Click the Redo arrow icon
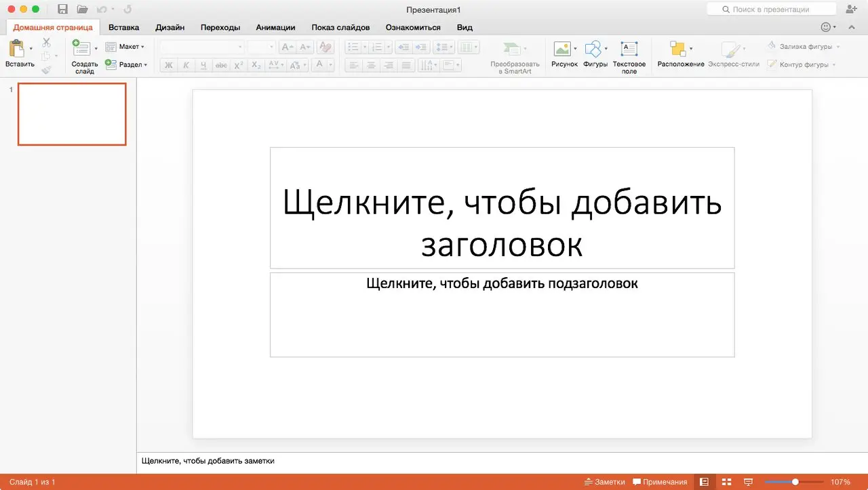 pos(127,9)
